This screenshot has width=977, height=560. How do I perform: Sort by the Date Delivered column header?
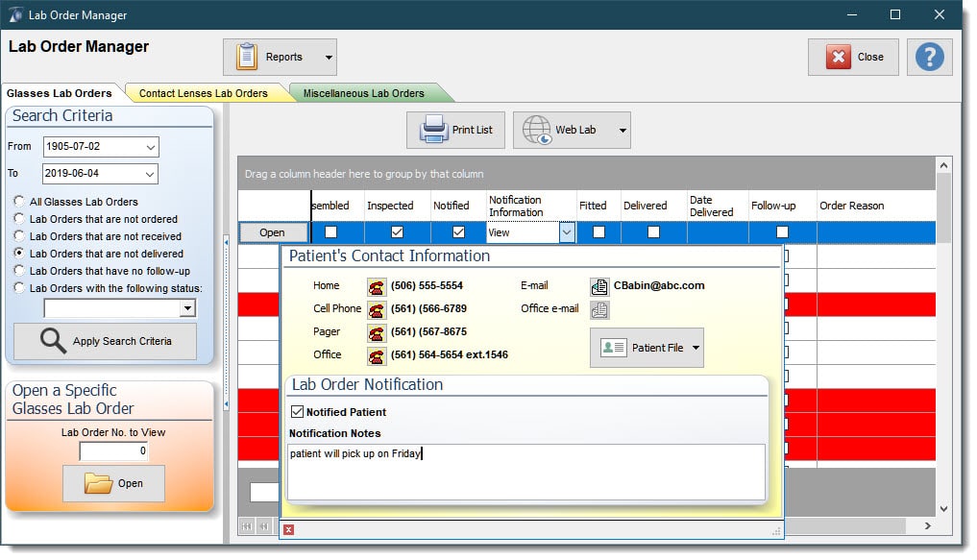click(718, 206)
